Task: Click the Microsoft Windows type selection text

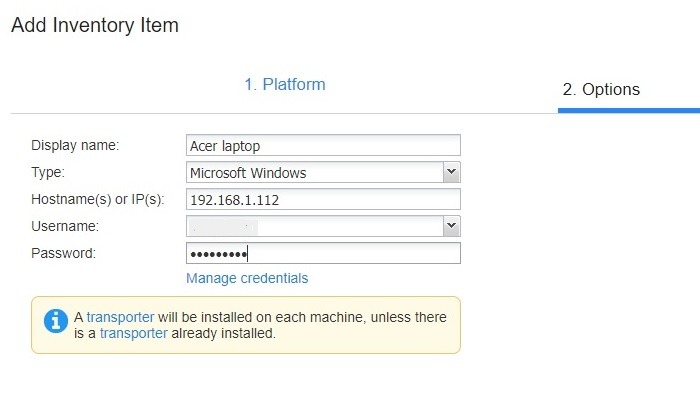Action: pos(248,173)
